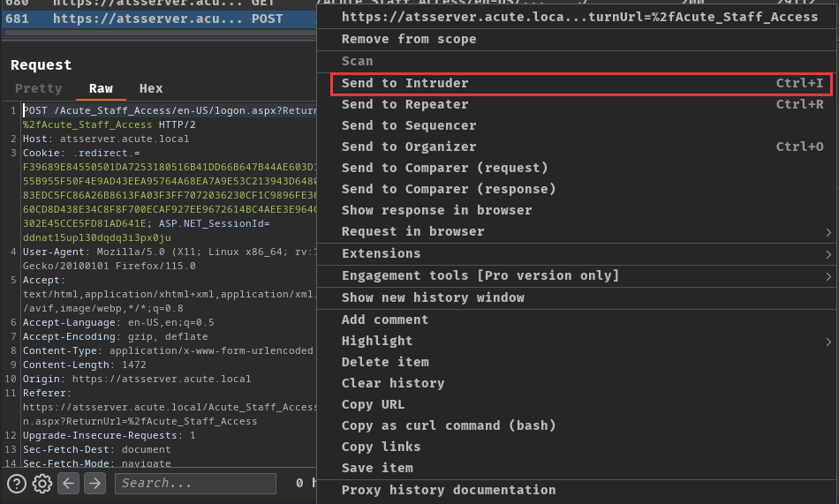Open the help question mark icon

pos(17,484)
